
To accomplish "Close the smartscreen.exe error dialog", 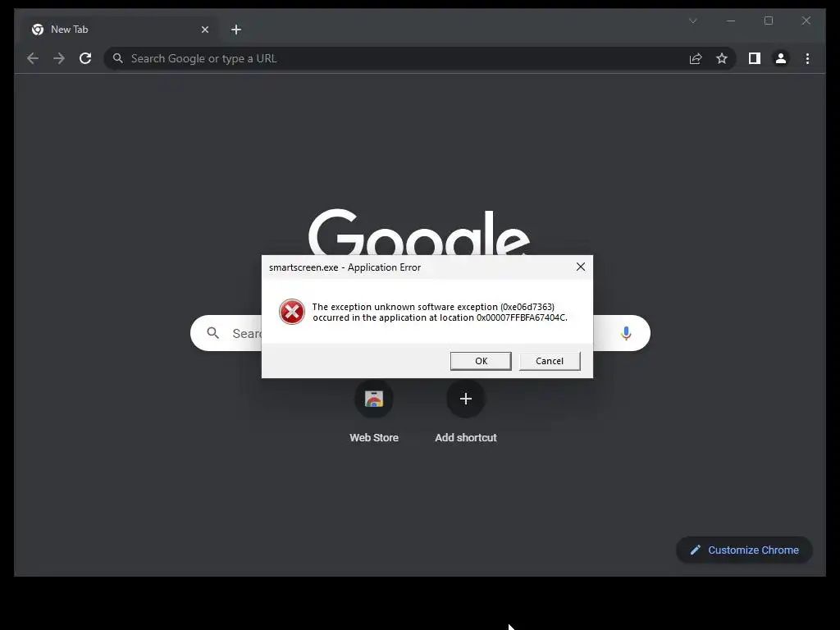I will [581, 267].
